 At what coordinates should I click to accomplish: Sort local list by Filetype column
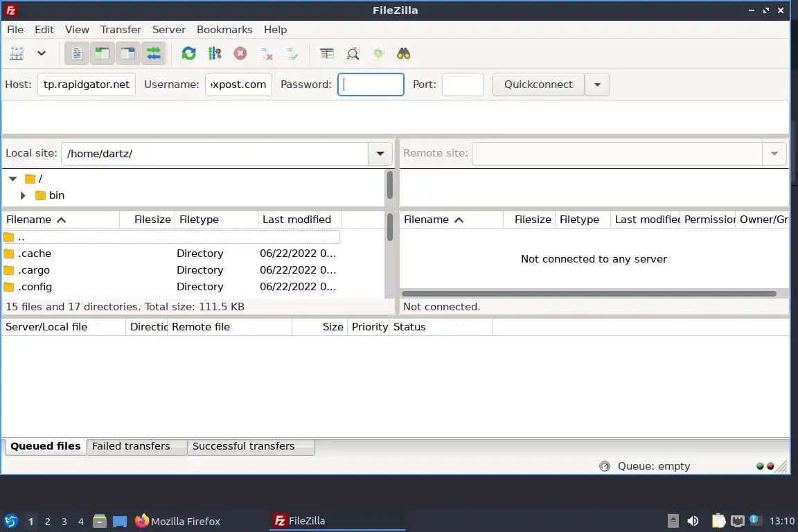click(216, 220)
